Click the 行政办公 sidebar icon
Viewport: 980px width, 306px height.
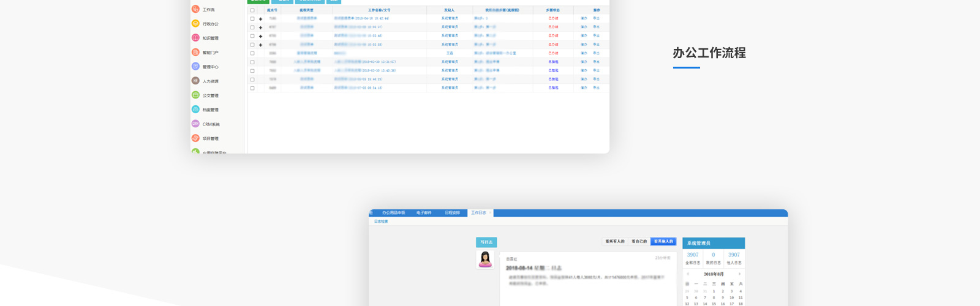[x=195, y=23]
